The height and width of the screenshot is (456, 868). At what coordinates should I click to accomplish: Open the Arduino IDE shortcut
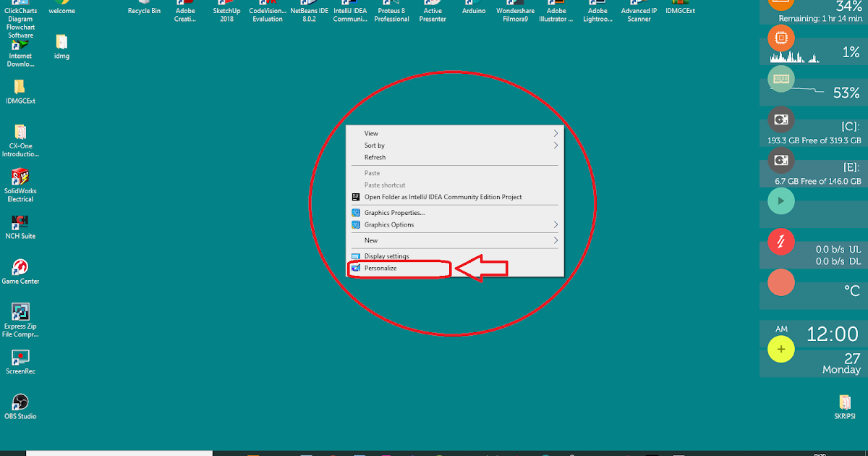tap(473, 7)
